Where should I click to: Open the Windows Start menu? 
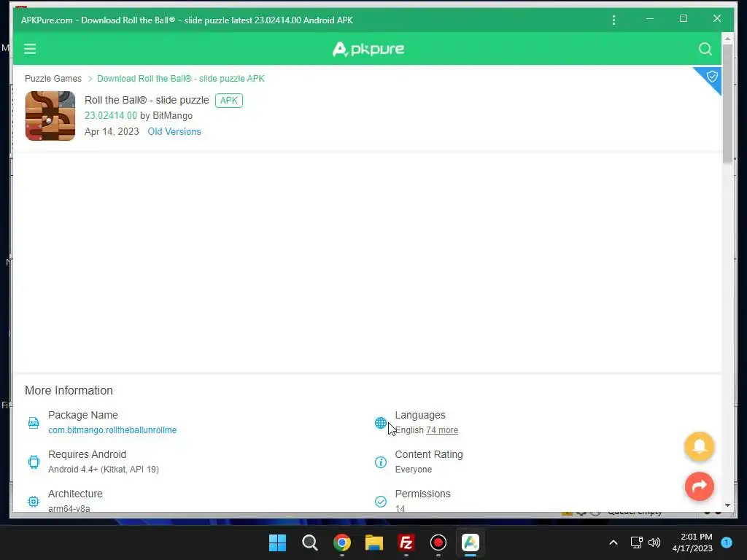pyautogui.click(x=277, y=542)
